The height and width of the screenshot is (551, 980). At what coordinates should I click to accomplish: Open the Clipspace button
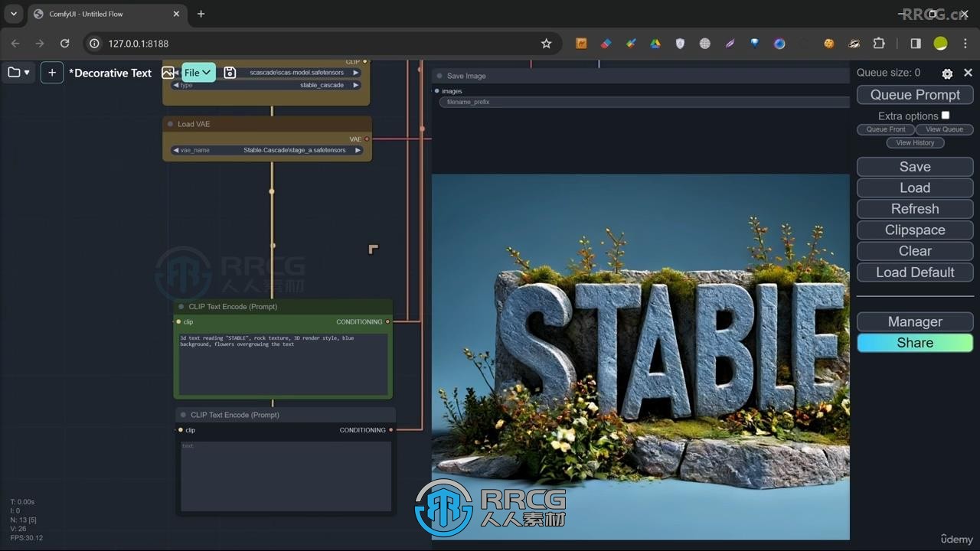pyautogui.click(x=915, y=230)
